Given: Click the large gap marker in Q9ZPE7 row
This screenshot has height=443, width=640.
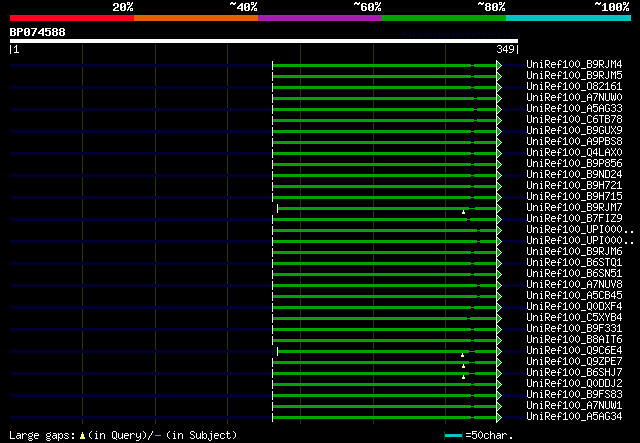Looking at the screenshot, I should pyautogui.click(x=463, y=366).
